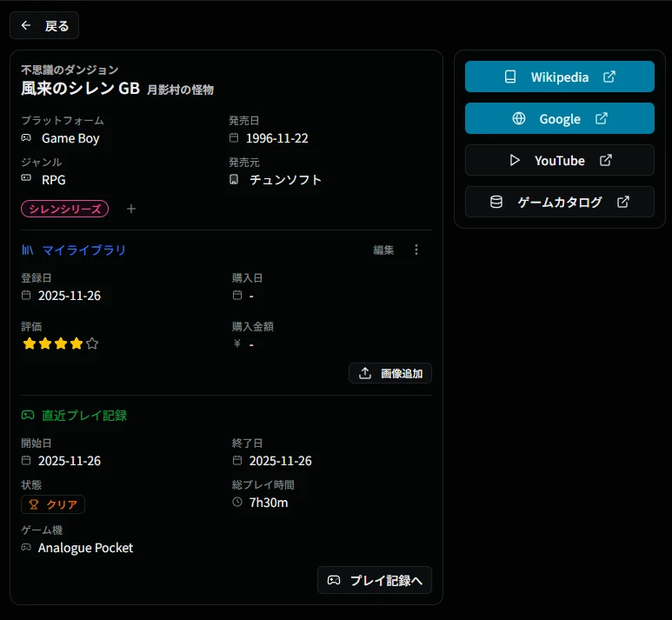Open the Wikipedia external link button
This screenshot has height=620, width=672.
[x=559, y=77]
